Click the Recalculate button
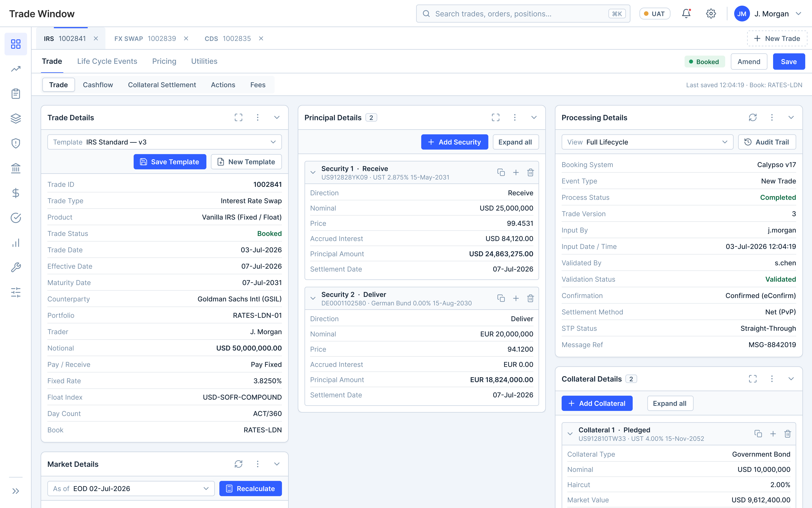Viewport: 812px width, 508px height. [x=250, y=489]
